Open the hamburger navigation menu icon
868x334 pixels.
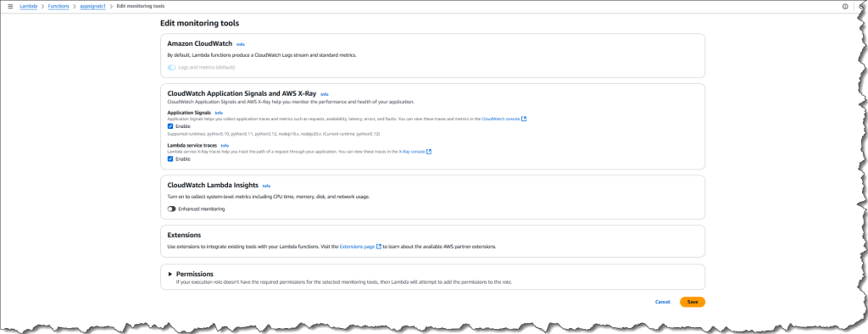[10, 6]
